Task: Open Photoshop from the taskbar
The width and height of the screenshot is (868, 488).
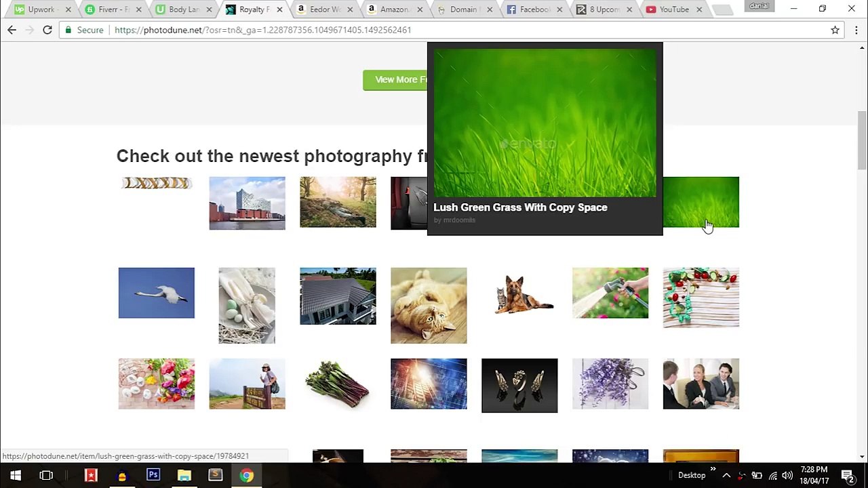Action: [x=153, y=475]
